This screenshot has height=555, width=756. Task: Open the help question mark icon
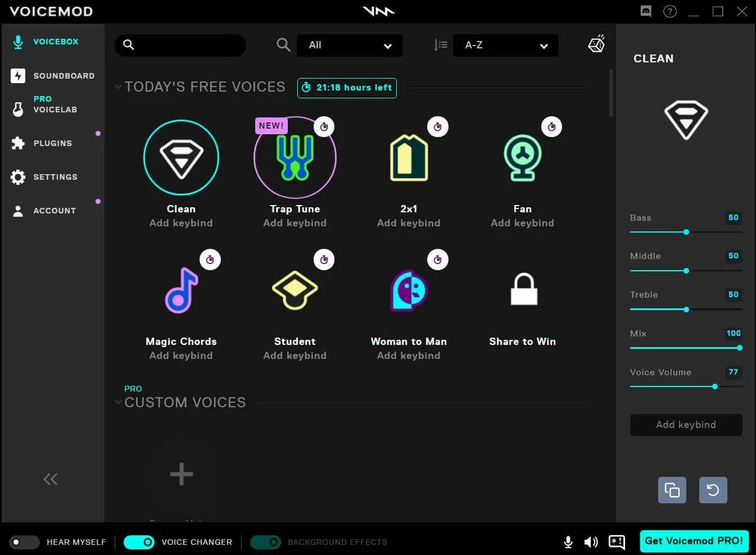pos(670,11)
